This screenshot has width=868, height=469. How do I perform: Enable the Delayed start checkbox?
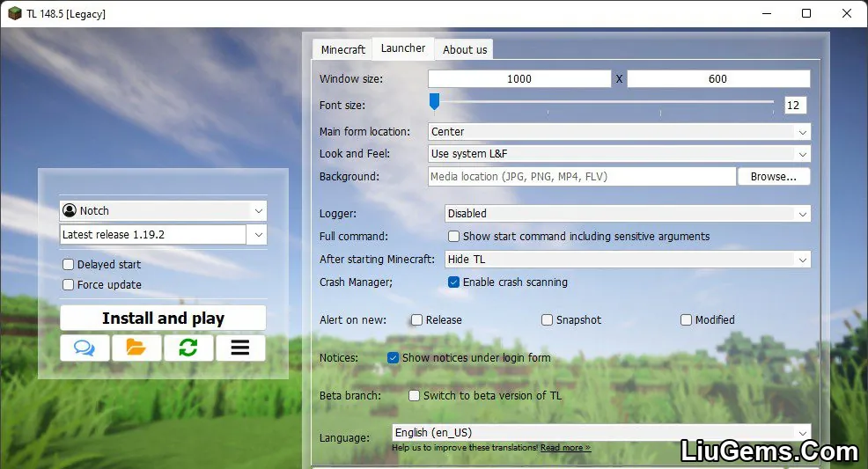tap(68, 264)
